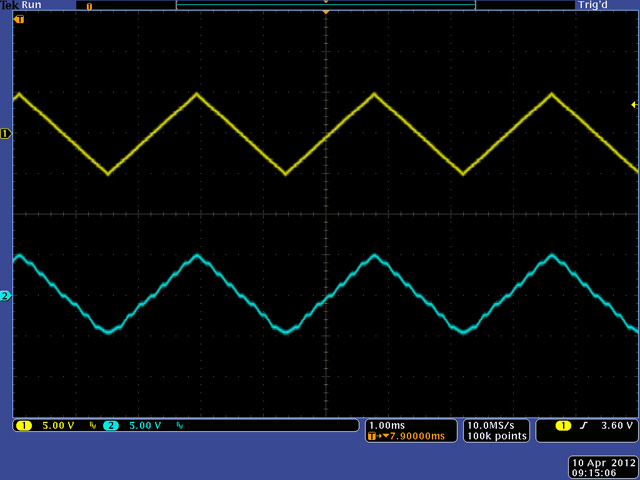Image resolution: width=640 pixels, height=480 pixels.
Task: Click the 10.0MS/s sample rate readout
Action: pyautogui.click(x=489, y=425)
